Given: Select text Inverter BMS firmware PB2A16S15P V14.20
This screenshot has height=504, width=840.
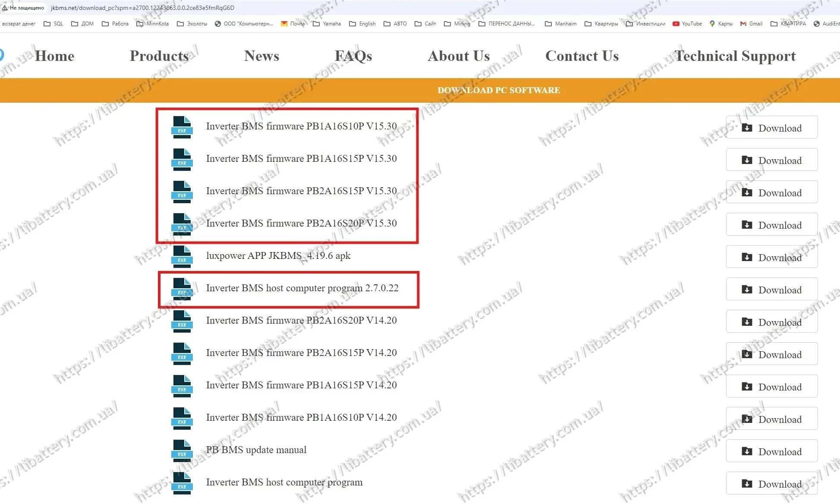Looking at the screenshot, I should tap(302, 353).
